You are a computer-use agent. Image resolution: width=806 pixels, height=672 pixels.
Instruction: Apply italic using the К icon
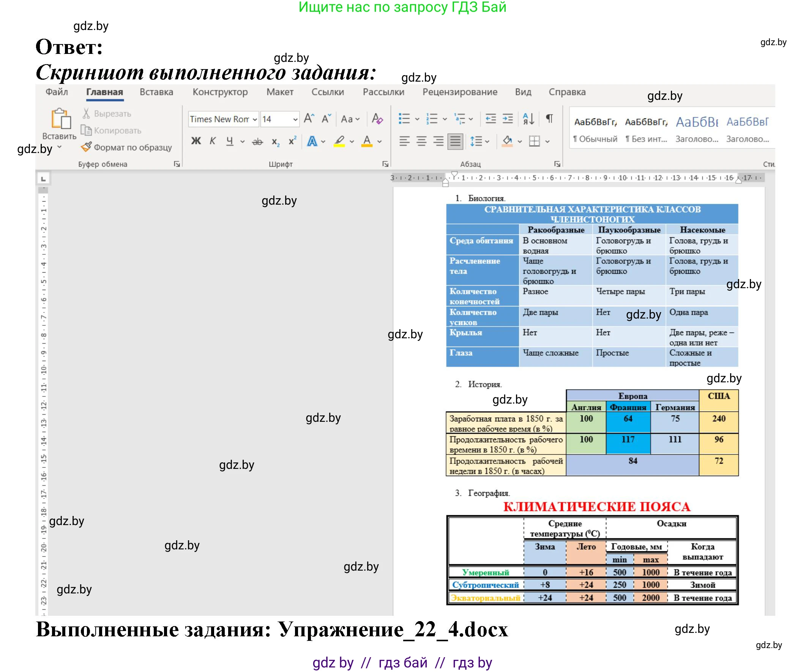[212, 141]
